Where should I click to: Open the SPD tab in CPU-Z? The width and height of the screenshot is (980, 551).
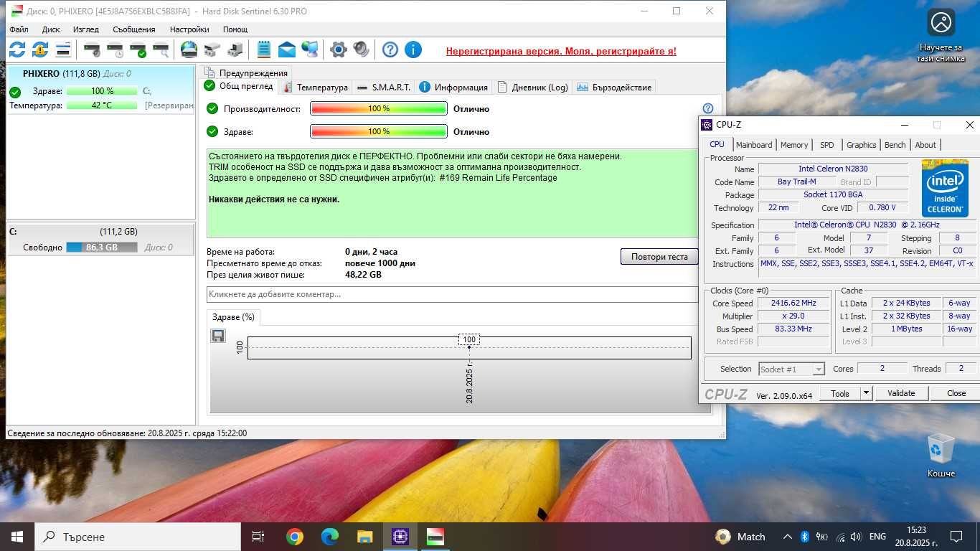click(x=827, y=144)
